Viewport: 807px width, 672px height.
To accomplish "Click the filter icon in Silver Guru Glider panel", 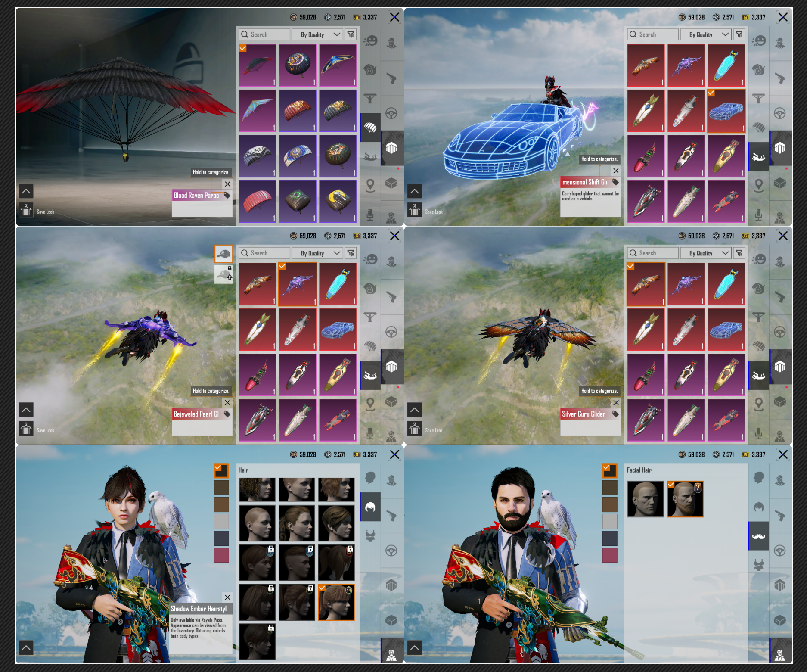I will click(739, 253).
